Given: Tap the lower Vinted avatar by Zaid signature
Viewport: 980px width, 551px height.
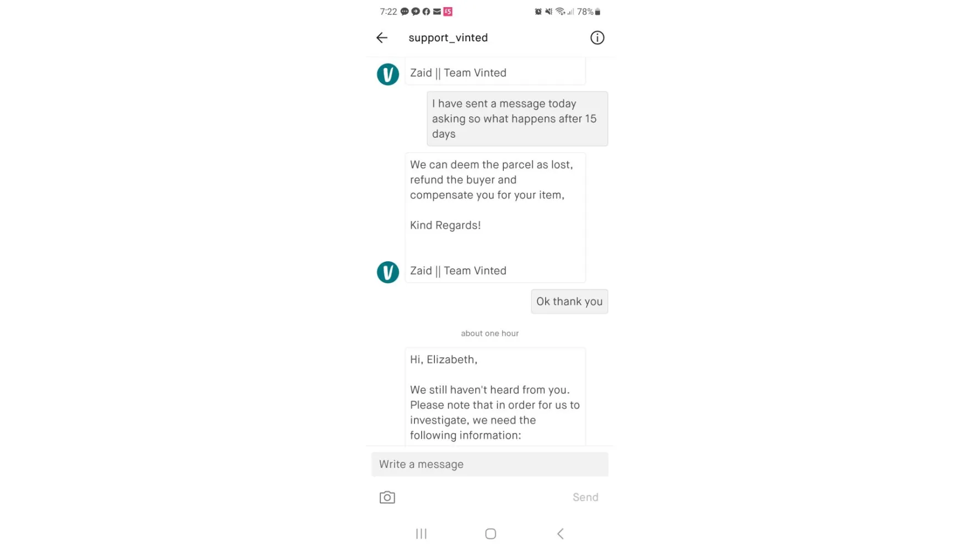Looking at the screenshot, I should [x=387, y=272].
